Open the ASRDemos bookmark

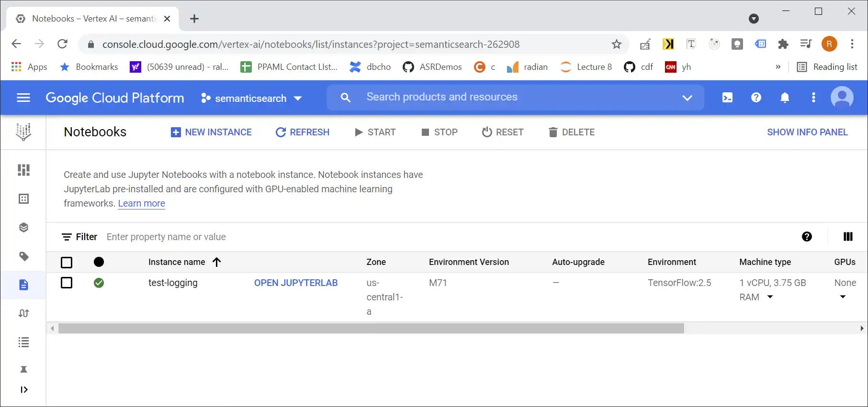(x=432, y=67)
